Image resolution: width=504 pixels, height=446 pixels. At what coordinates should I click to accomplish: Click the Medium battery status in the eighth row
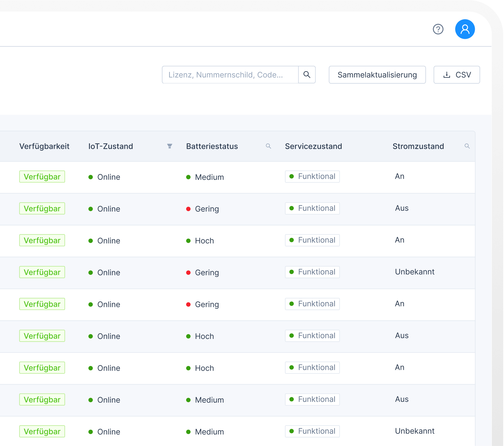point(209,400)
